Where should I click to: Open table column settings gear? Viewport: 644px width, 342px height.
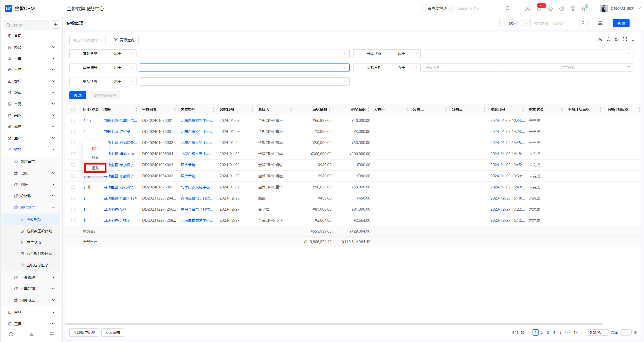click(617, 39)
